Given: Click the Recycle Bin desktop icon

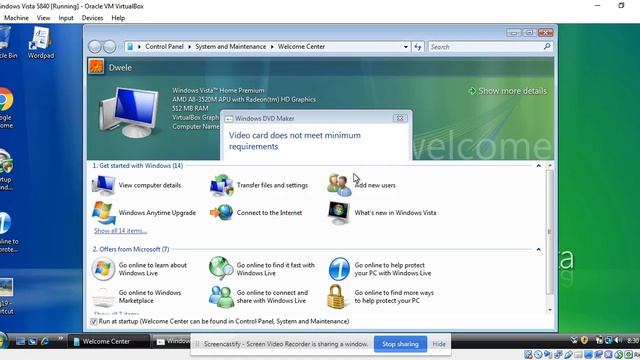Looking at the screenshot, I should [6, 42].
